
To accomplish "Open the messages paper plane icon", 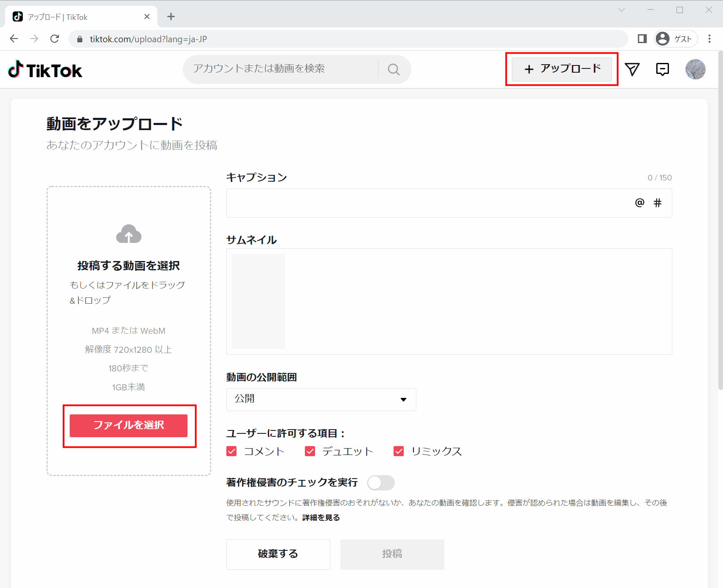I will point(632,69).
